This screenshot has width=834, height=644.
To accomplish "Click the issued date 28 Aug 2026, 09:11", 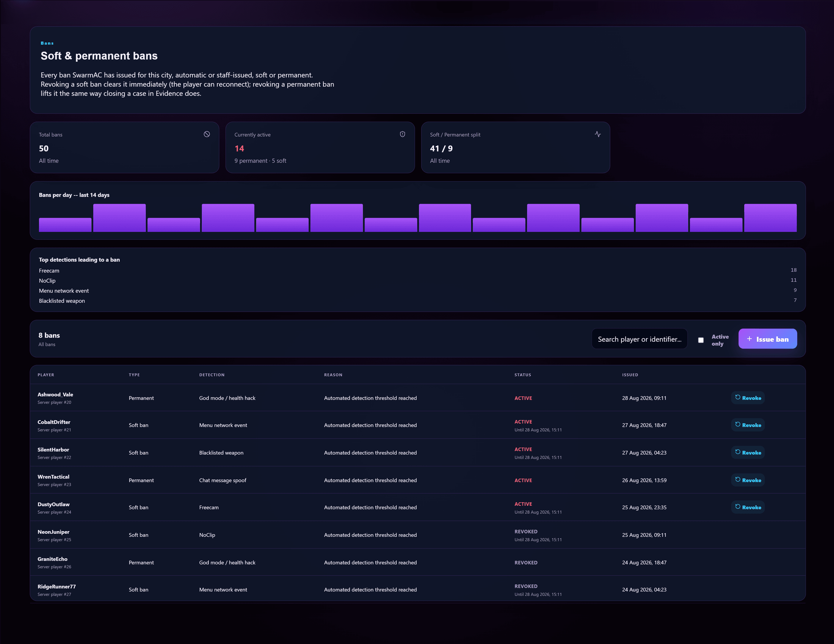I will point(644,397).
